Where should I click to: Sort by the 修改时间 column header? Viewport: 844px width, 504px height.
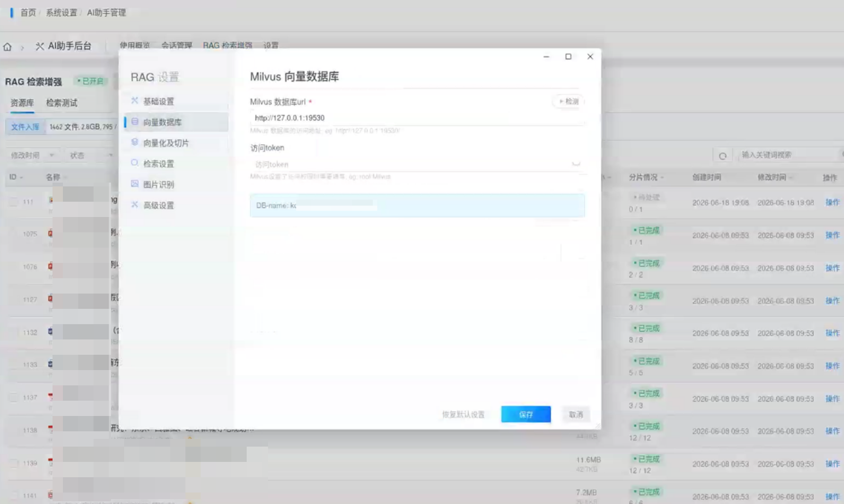coord(775,177)
